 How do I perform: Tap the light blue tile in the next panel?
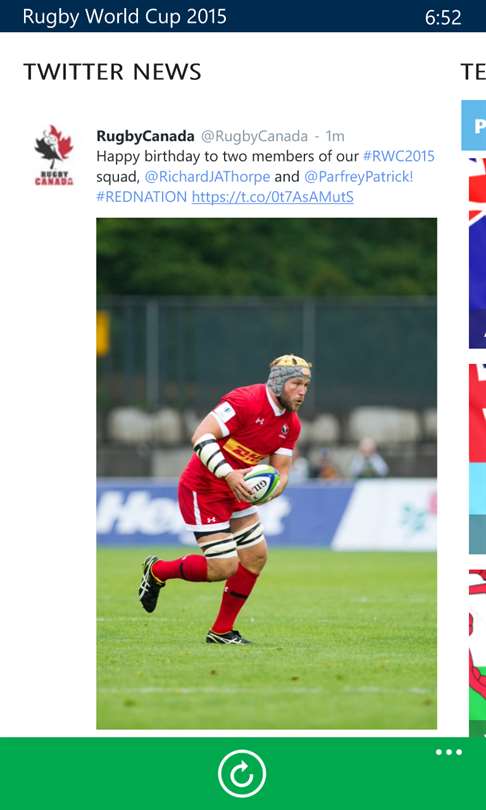coord(474,125)
